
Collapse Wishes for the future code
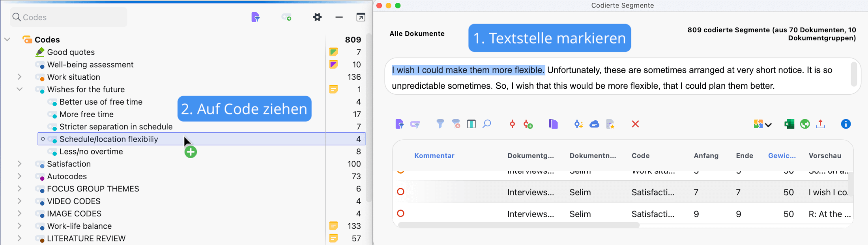pos(19,89)
